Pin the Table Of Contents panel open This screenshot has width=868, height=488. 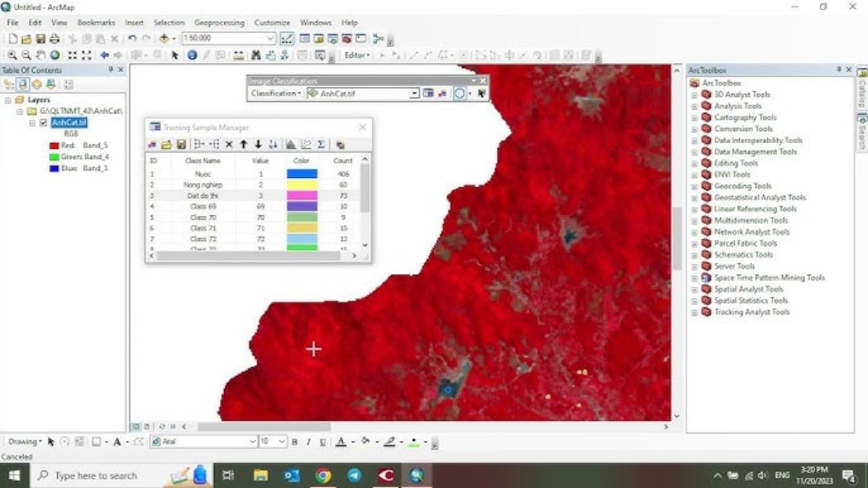[x=111, y=70]
